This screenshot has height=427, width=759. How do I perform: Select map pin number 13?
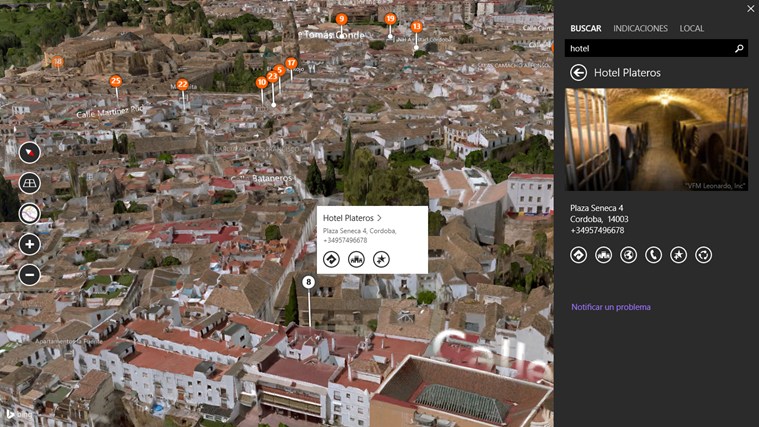coord(416,27)
